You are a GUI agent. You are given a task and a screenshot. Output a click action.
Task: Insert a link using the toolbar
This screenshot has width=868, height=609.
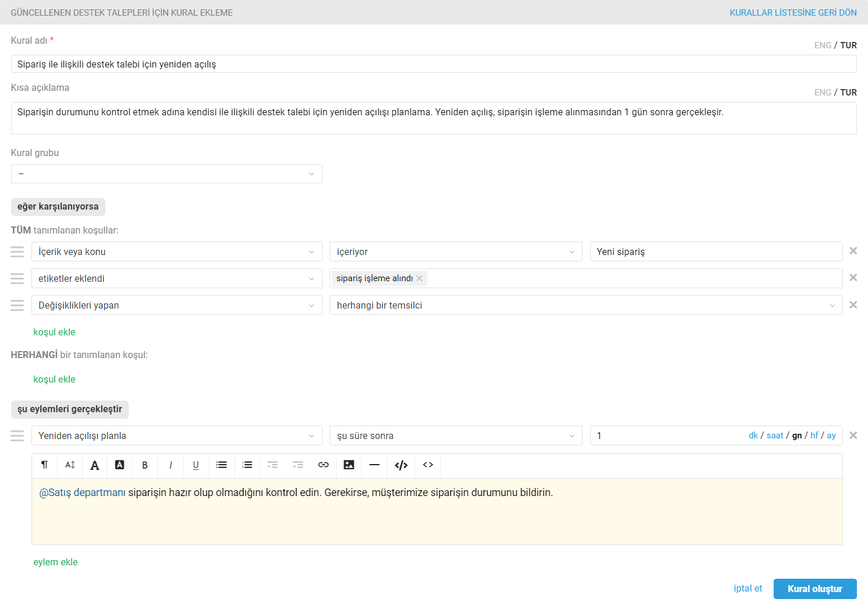[323, 465]
